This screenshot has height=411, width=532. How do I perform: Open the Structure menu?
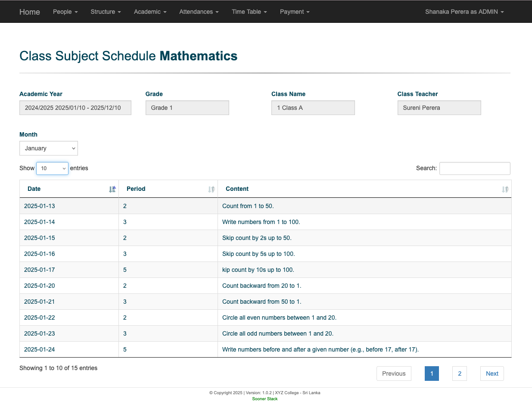click(106, 12)
